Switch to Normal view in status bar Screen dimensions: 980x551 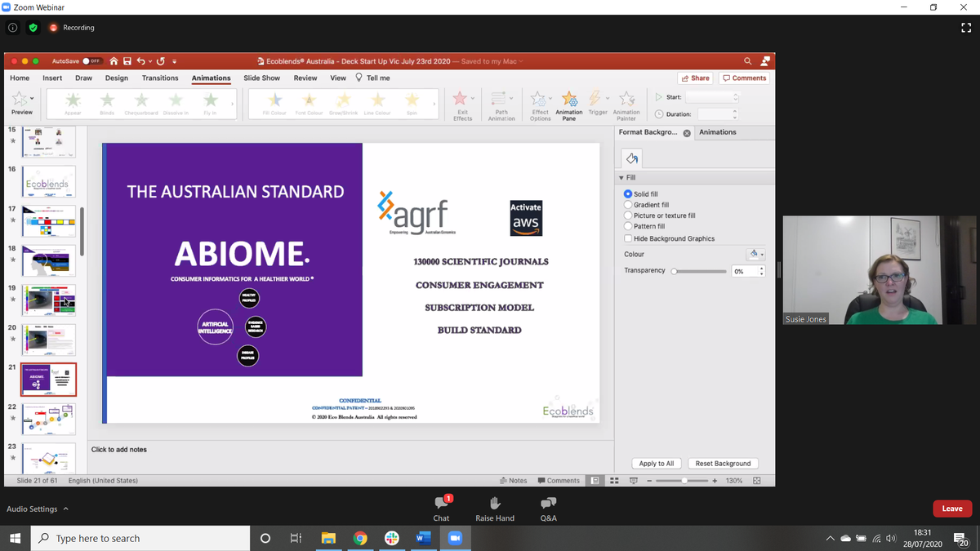[x=596, y=481]
